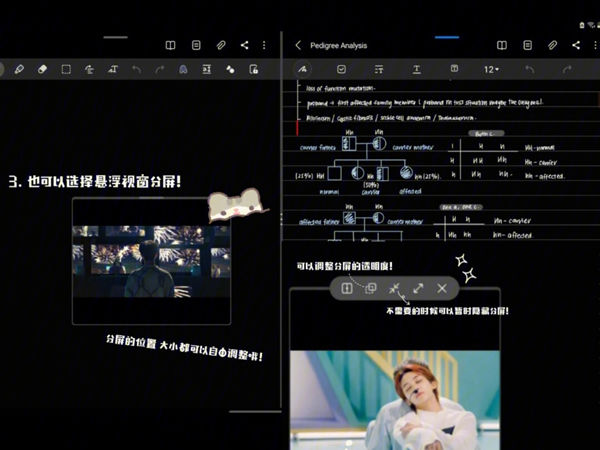Click the attachment paperclip in left note
Viewport: 600px width, 450px height.
click(x=220, y=45)
